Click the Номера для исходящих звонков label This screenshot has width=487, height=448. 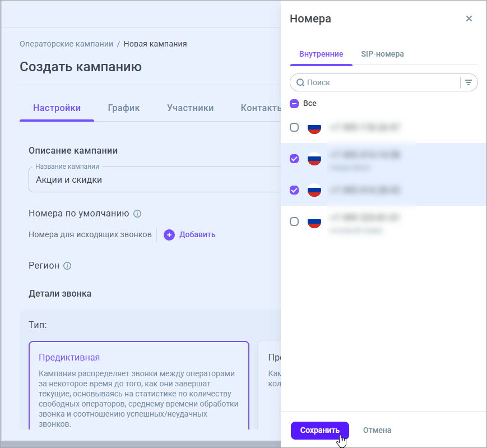pos(90,234)
